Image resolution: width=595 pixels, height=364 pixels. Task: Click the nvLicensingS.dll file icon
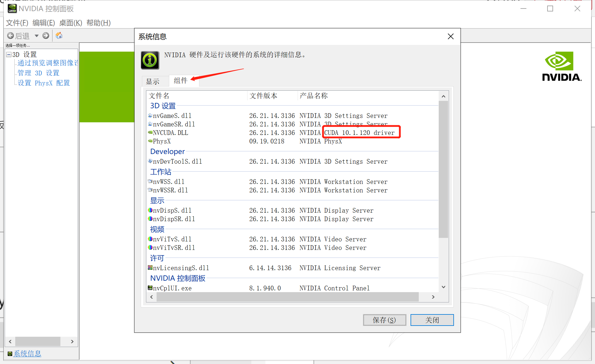(x=150, y=268)
